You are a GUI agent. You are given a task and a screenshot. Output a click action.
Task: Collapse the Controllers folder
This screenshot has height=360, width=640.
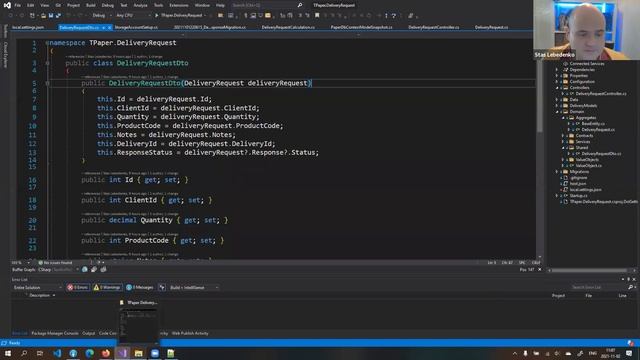(557, 88)
